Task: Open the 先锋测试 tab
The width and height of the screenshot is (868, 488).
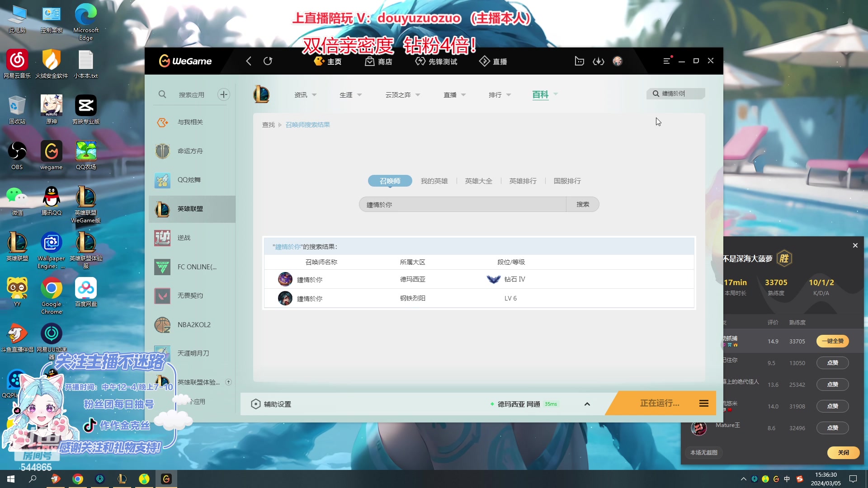Action: click(436, 61)
